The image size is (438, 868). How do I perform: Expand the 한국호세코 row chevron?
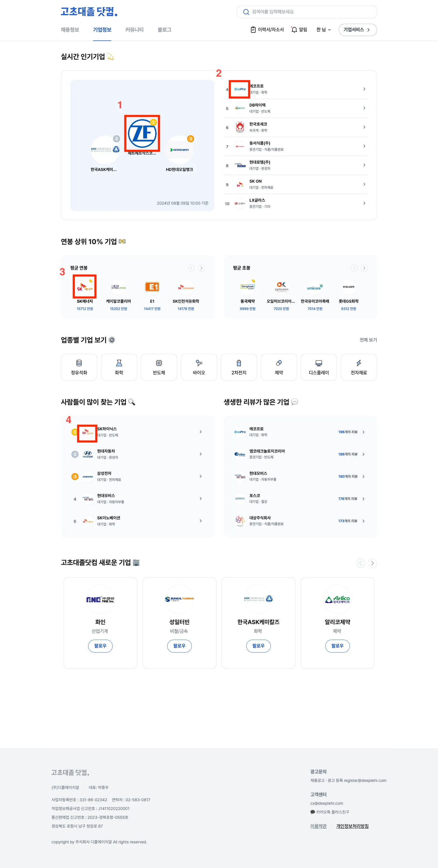click(364, 127)
